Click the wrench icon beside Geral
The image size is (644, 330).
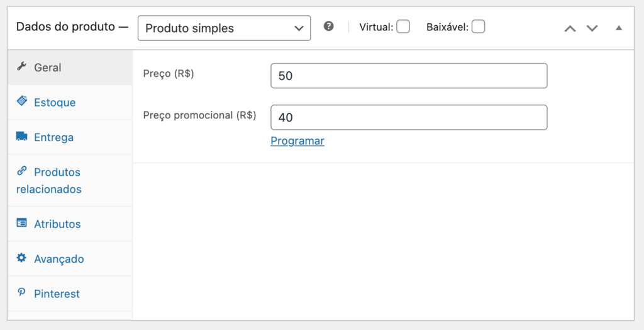(x=22, y=66)
